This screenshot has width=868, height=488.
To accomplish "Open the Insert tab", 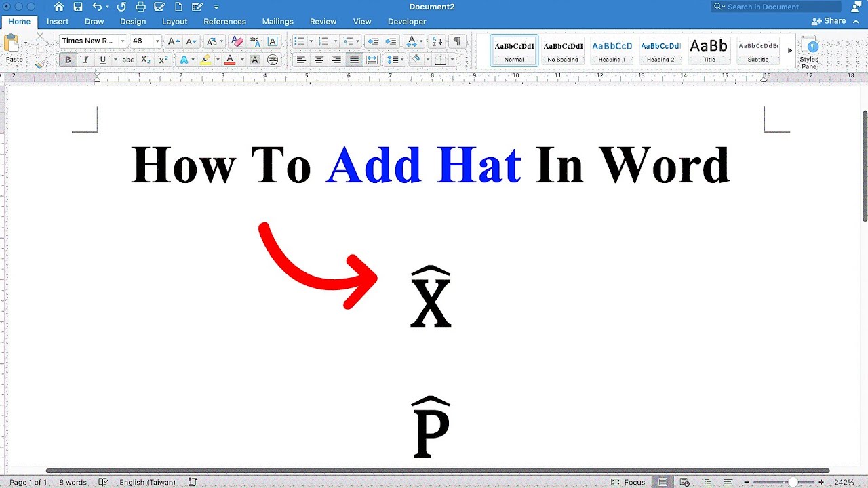I will (x=58, y=22).
